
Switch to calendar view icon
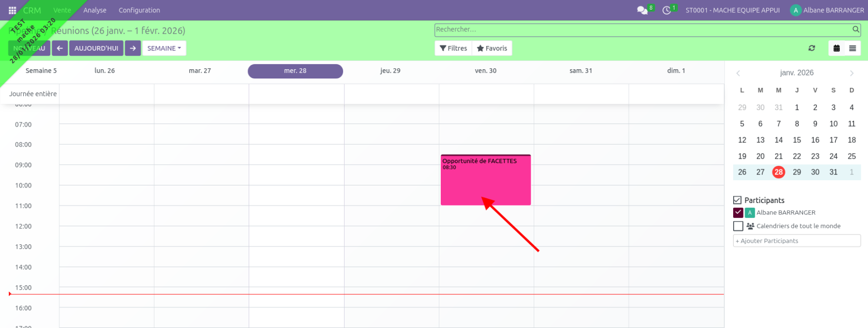[x=836, y=48]
